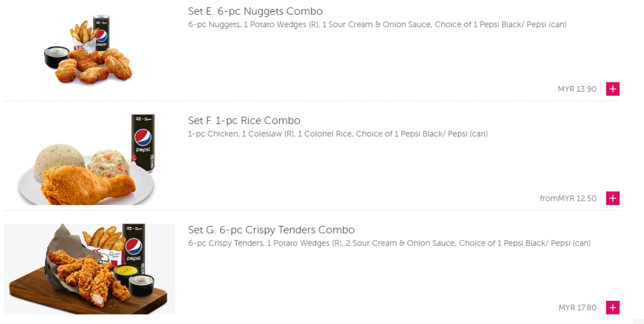644x324 pixels.
Task: Open the 'Set G. 6-pc Crispy Tenders Combo' title
Action: tap(271, 230)
